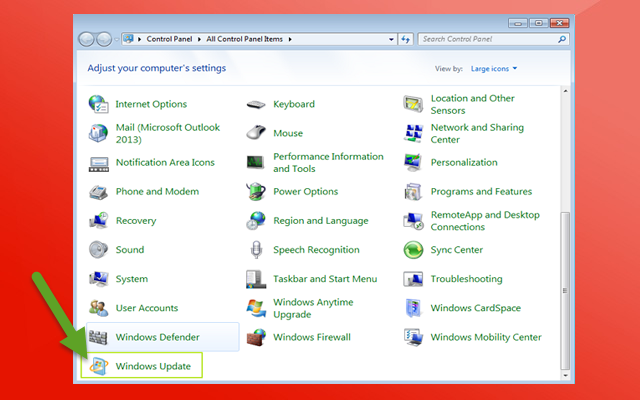
Task: Open the User Accounts icon
Action: coord(98,308)
